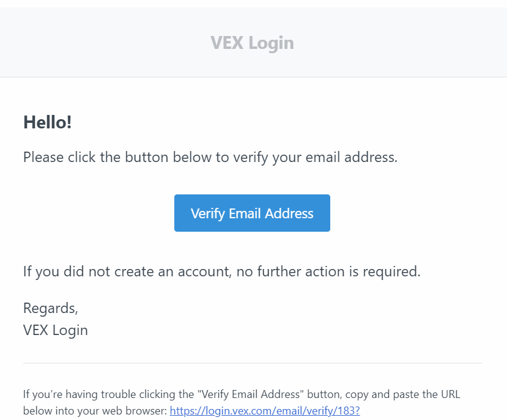Image resolution: width=507 pixels, height=420 pixels.
Task: Click the Verify Email Address button
Action: [252, 213]
